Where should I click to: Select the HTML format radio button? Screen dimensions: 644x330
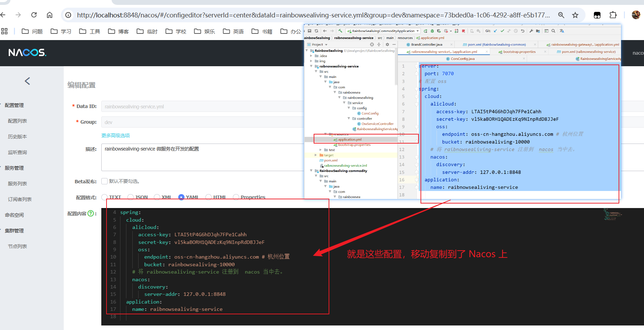click(x=209, y=197)
